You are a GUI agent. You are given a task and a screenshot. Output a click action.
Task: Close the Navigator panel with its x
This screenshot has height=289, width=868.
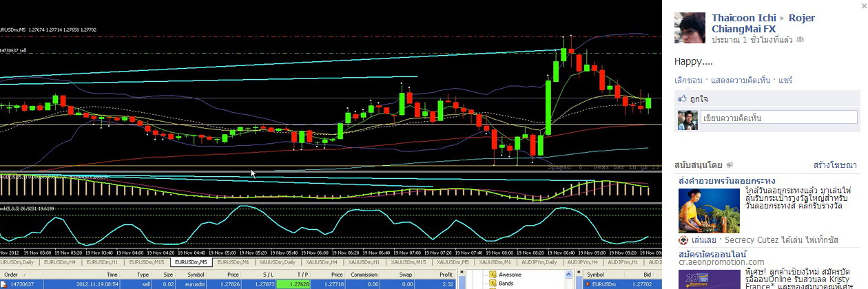[x=462, y=271]
